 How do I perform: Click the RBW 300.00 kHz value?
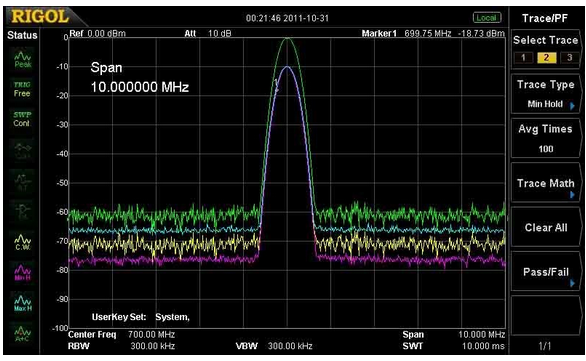[x=152, y=346]
